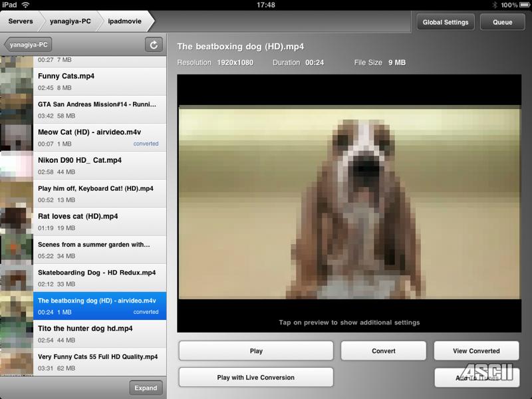Convert the selected video
Image resolution: width=532 pixels, height=399 pixels.
(384, 351)
